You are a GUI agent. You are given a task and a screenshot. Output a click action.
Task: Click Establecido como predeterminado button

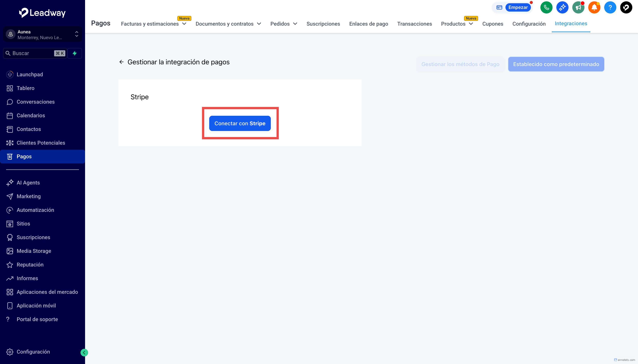pos(556,64)
